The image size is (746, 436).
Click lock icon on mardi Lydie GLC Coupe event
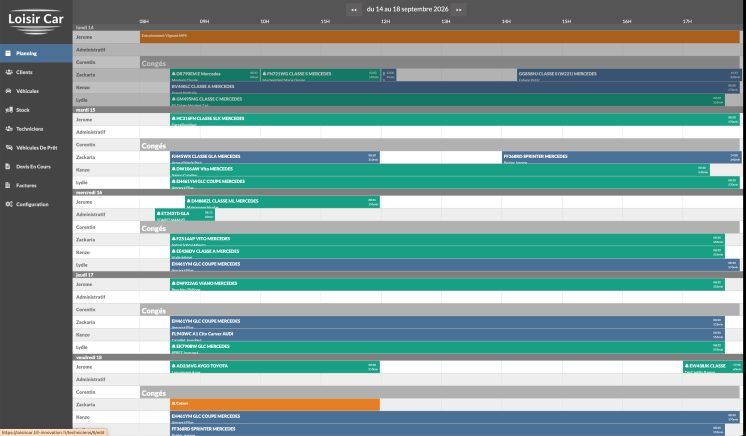pyautogui.click(x=174, y=181)
